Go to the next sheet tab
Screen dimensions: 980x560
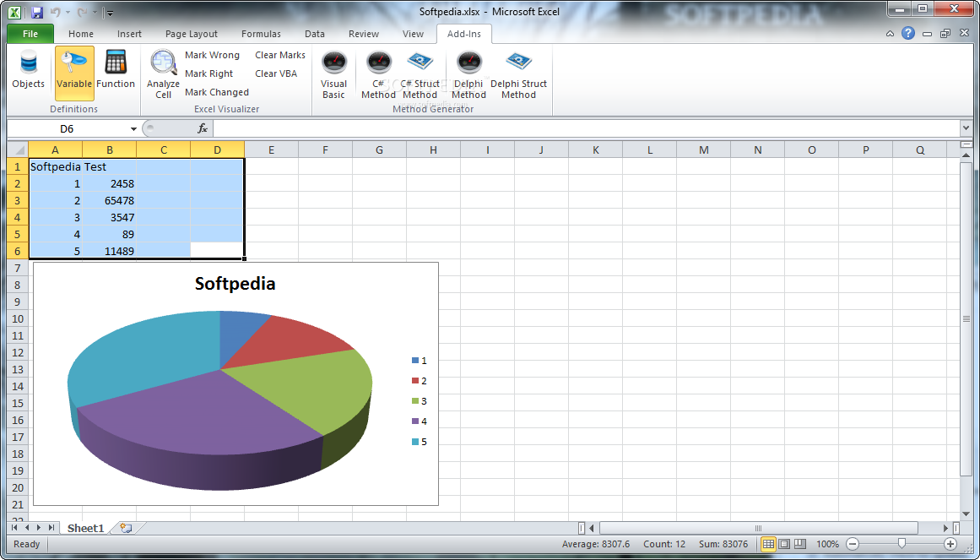point(39,528)
